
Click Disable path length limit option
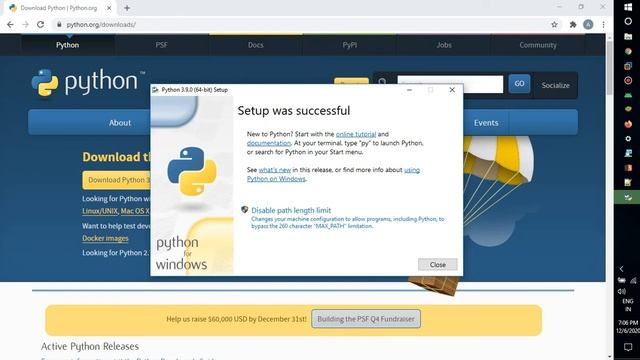[x=291, y=210]
